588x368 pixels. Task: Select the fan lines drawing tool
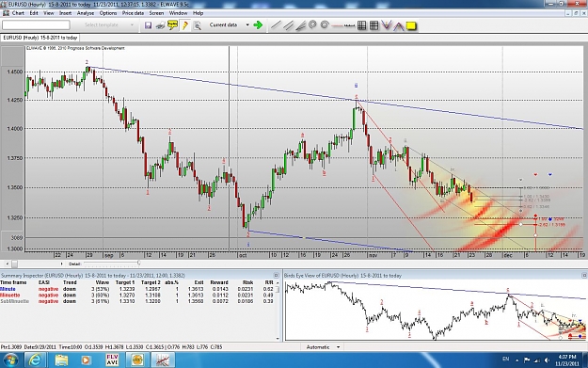[300, 25]
